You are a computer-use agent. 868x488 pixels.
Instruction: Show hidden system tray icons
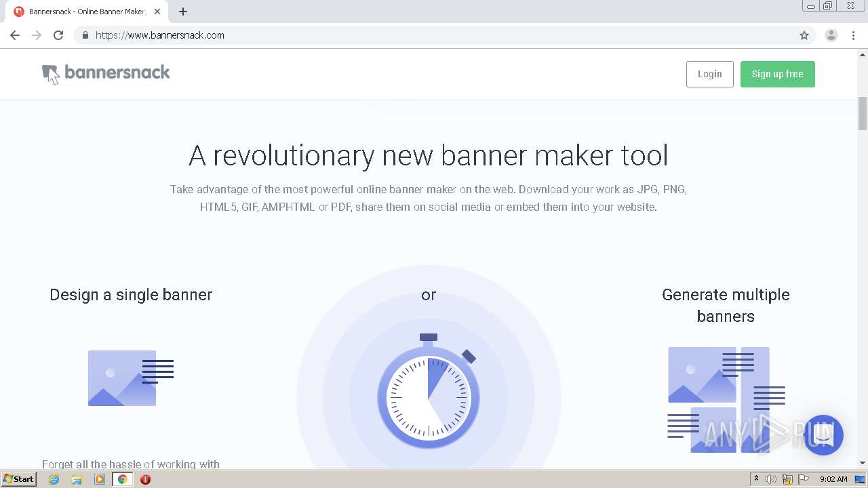pyautogui.click(x=756, y=479)
